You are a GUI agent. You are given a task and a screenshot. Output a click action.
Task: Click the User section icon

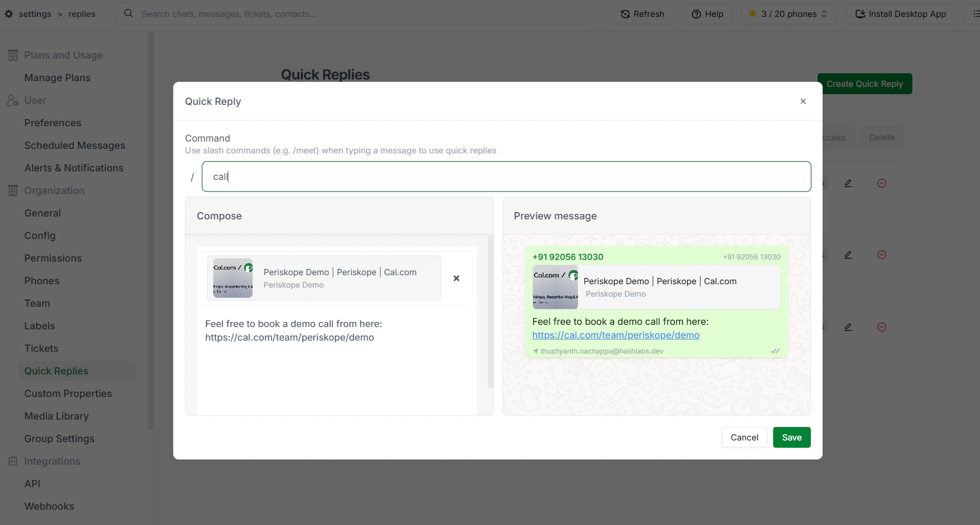(13, 100)
